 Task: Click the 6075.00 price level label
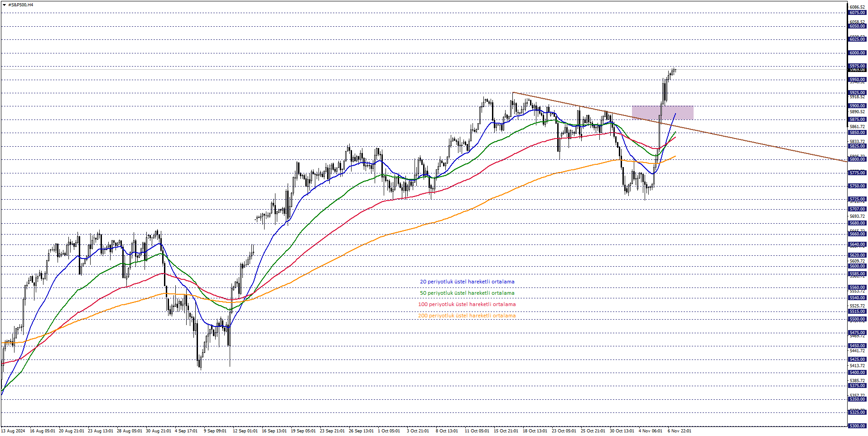pyautogui.click(x=857, y=13)
